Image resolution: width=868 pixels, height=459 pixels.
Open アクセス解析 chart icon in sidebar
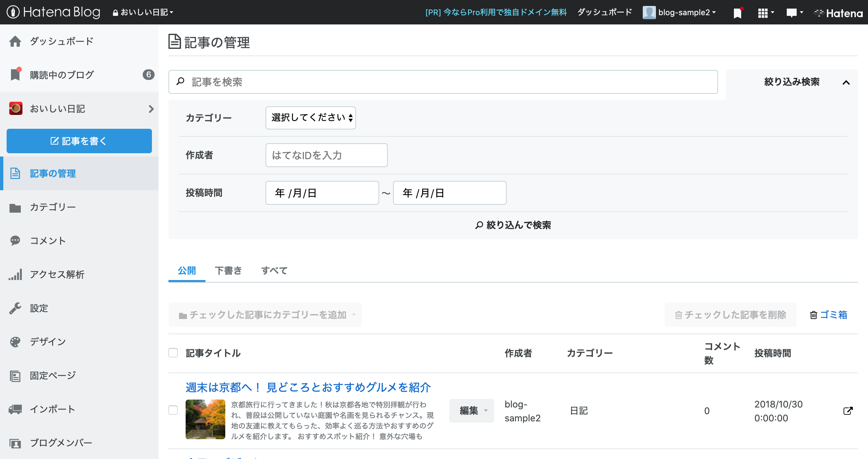click(x=15, y=274)
